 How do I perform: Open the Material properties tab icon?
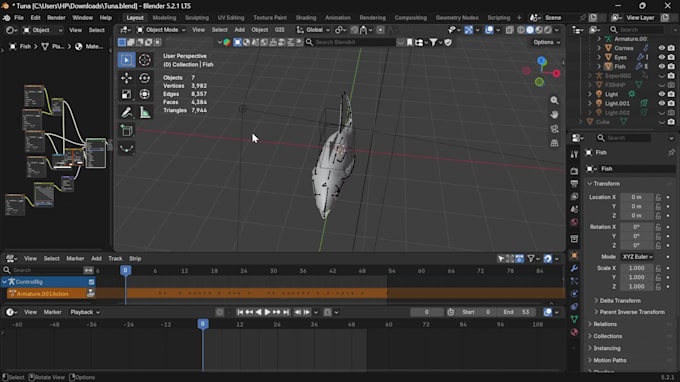click(x=574, y=332)
